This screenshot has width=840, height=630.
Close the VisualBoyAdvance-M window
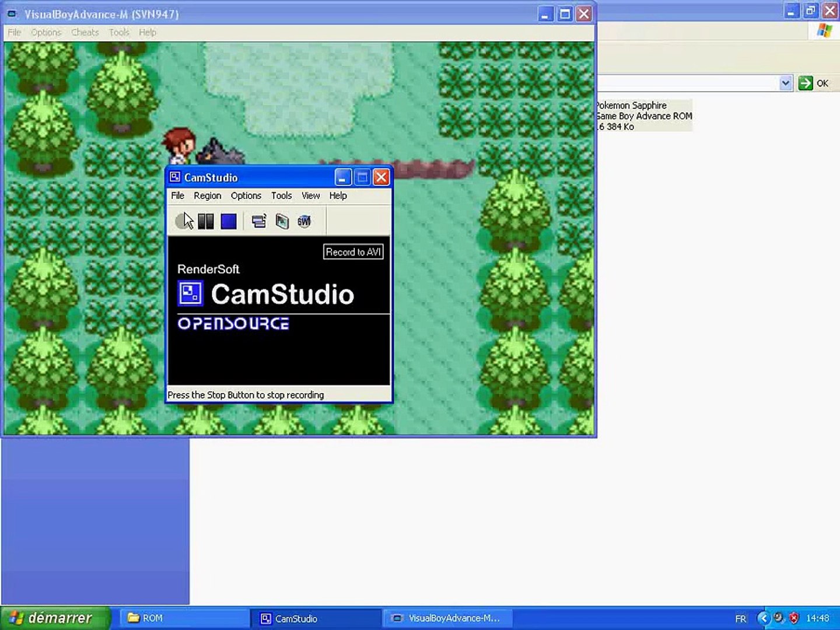pyautogui.click(x=584, y=14)
